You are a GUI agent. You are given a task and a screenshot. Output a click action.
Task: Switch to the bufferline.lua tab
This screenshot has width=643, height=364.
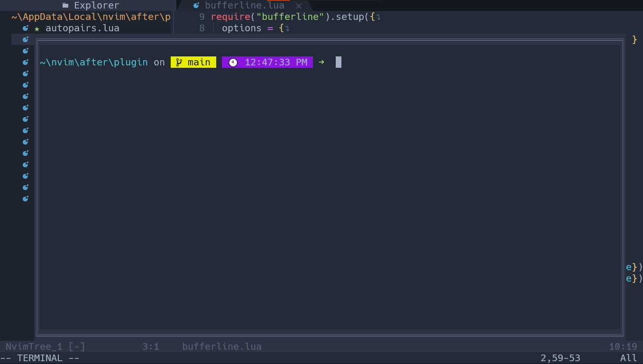[x=244, y=6]
